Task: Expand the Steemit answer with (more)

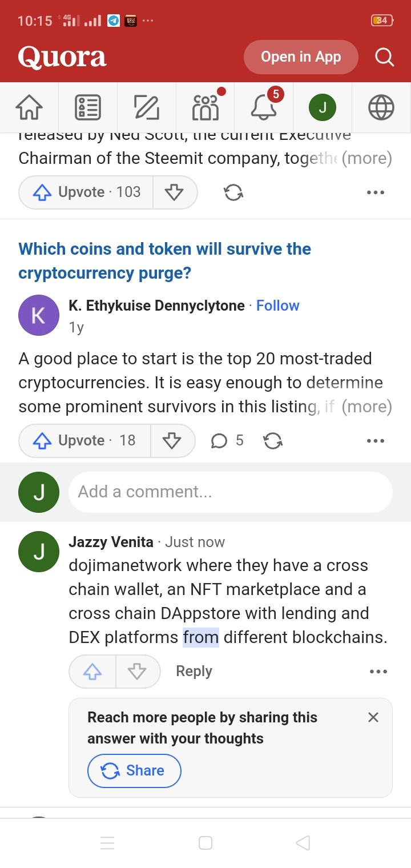Action: tap(367, 158)
